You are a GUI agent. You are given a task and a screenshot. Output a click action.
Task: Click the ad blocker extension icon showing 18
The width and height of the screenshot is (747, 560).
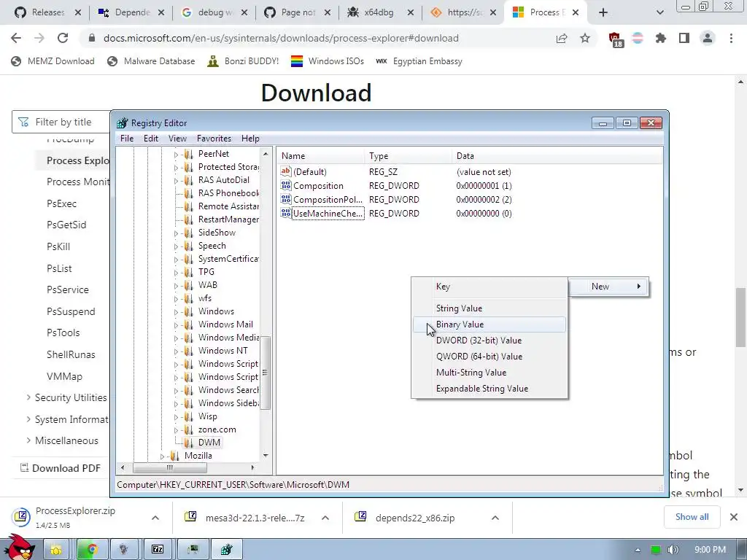point(614,39)
